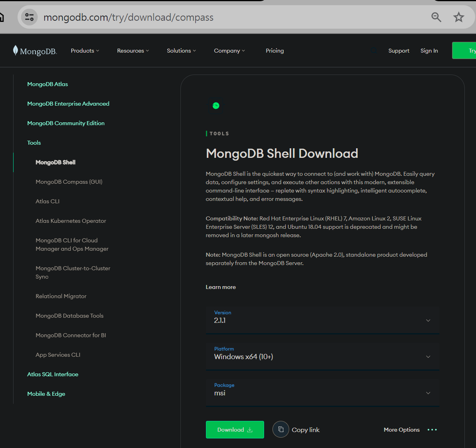The image size is (476, 448).
Task: Select MongoDB Community Edition sidebar item
Action: 66,123
